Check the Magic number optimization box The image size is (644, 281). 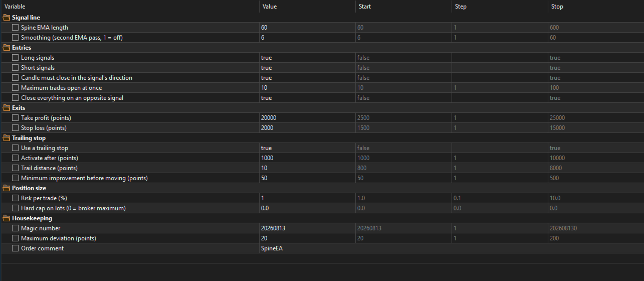click(x=15, y=228)
